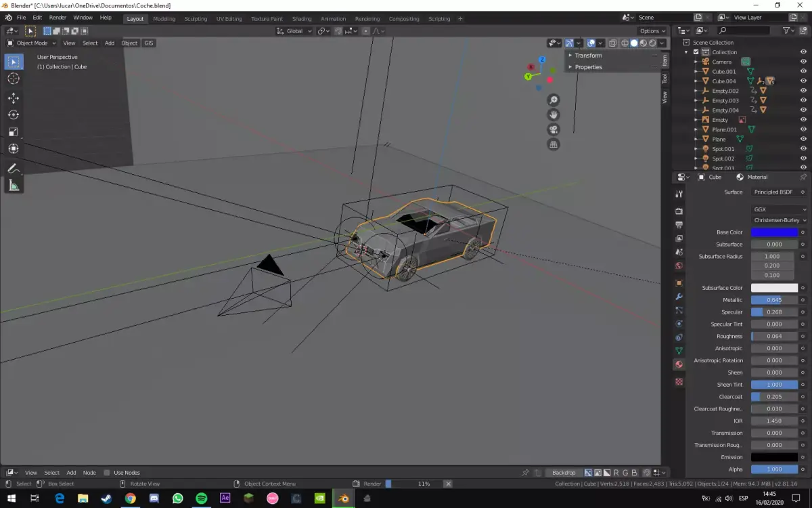The width and height of the screenshot is (812, 508).
Task: Activate the Select Box tool
Action: pyautogui.click(x=13, y=62)
